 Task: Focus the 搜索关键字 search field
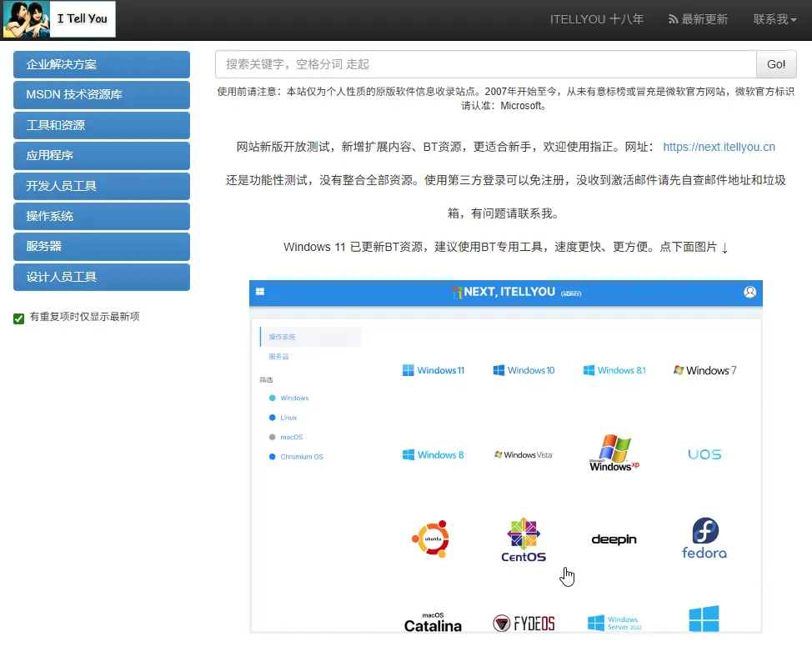[486, 64]
